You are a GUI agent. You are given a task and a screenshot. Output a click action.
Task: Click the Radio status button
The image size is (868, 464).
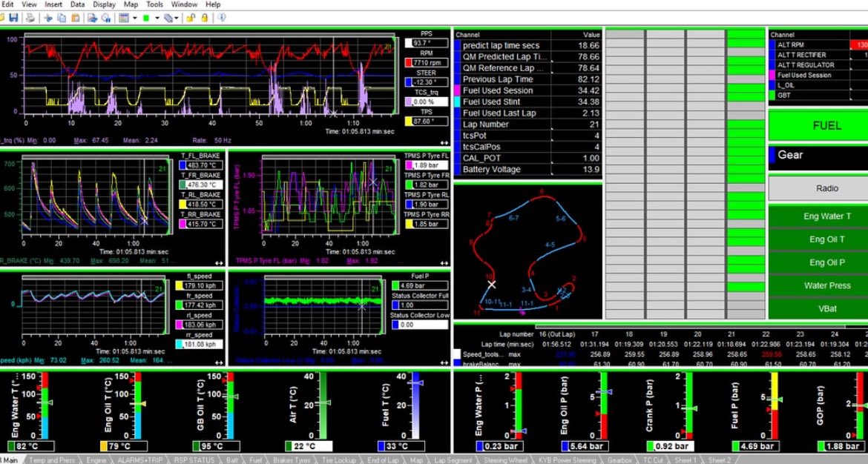(x=819, y=188)
